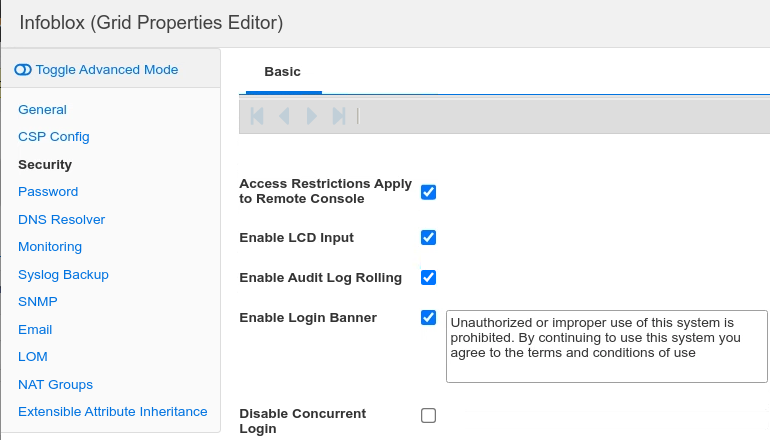Open CSP Config section
770x440 pixels.
pyautogui.click(x=54, y=137)
